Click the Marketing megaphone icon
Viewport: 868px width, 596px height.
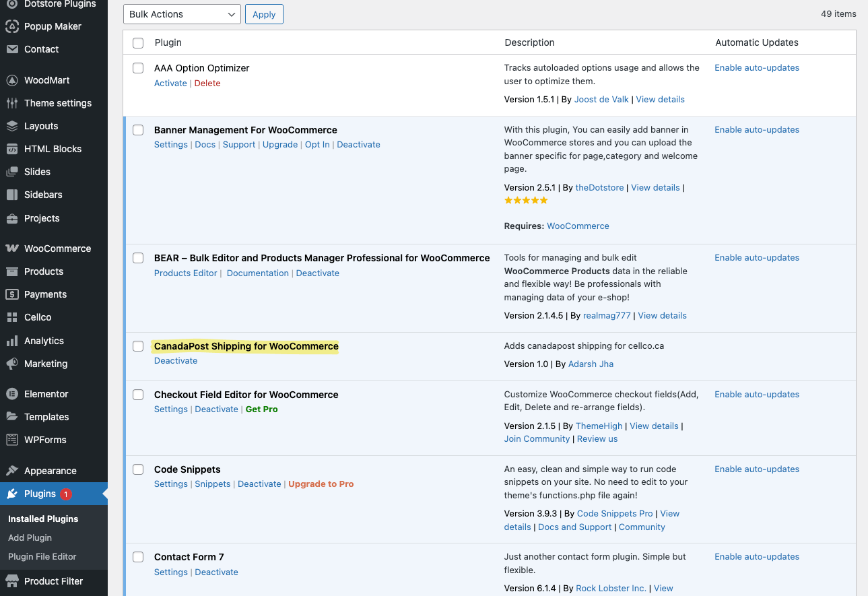click(x=11, y=364)
